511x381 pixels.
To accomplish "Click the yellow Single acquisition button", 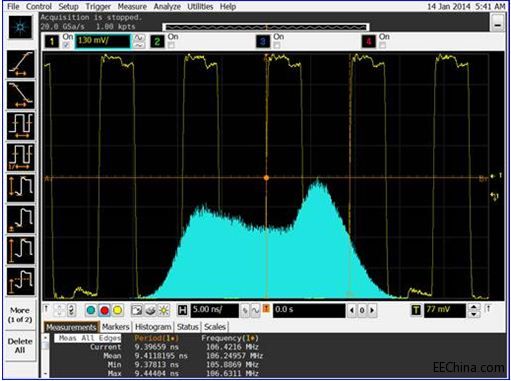I will click(x=118, y=311).
